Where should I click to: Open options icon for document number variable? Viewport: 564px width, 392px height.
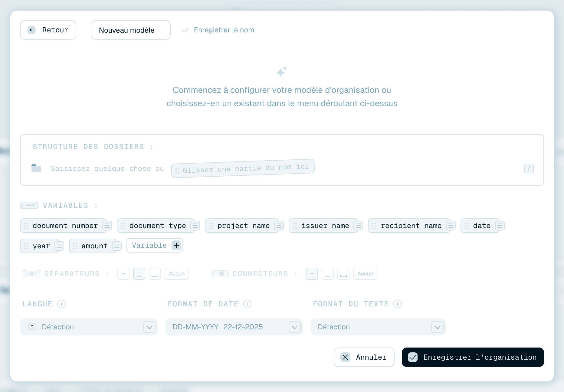click(107, 226)
